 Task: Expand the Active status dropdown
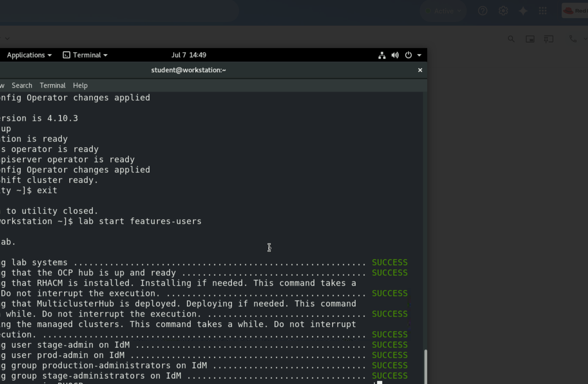coord(443,11)
